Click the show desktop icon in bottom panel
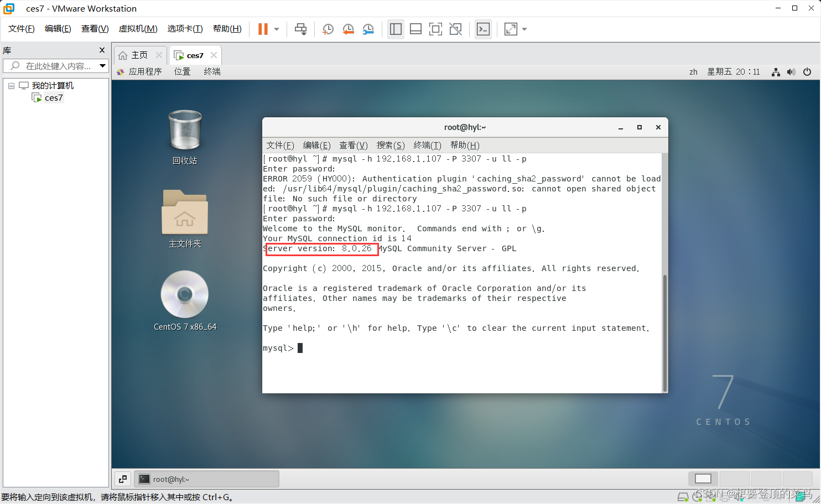Viewport: 821px width, 504px height. (123, 479)
